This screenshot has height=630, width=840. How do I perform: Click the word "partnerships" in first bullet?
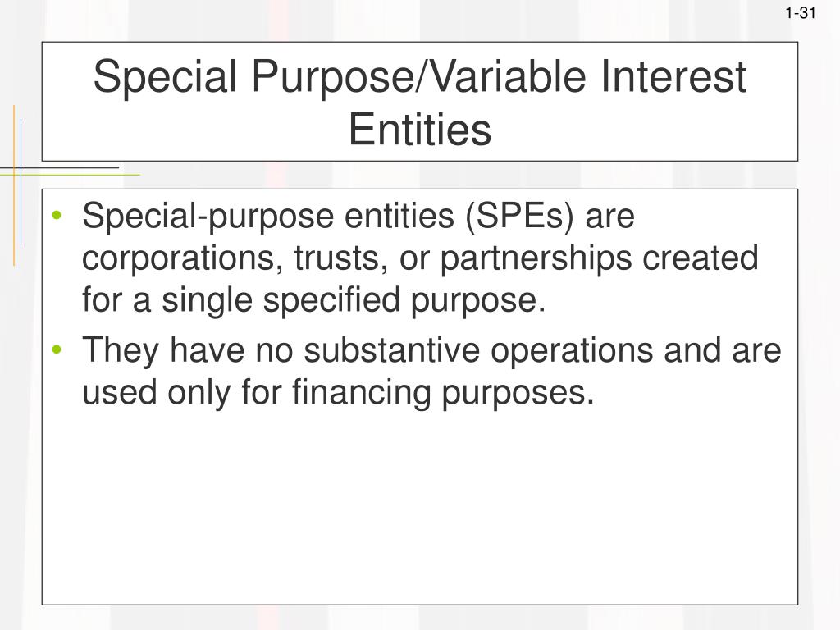click(x=536, y=258)
